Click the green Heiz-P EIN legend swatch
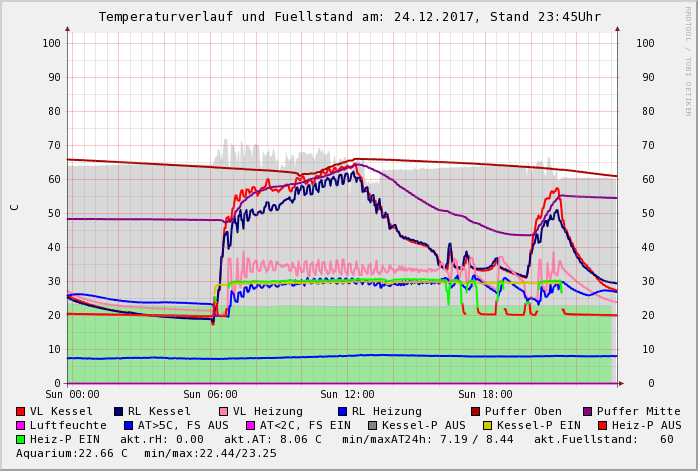698x471 pixels. point(21,439)
